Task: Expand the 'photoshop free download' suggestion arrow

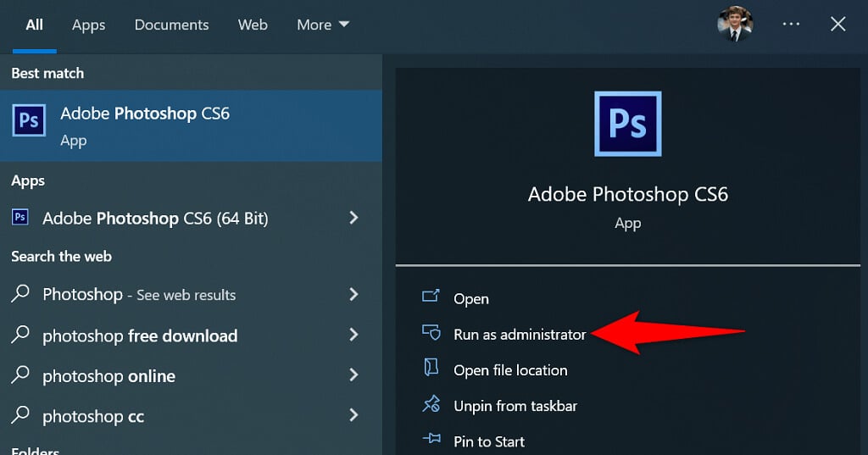Action: click(x=354, y=335)
